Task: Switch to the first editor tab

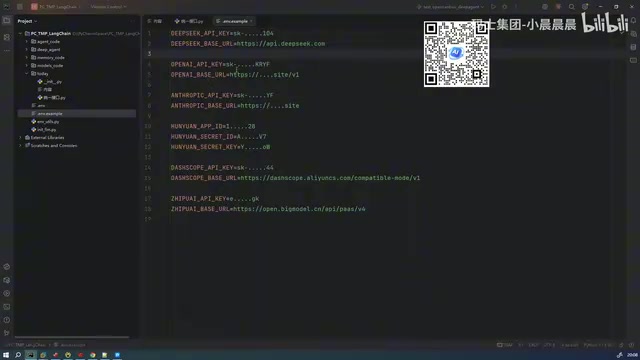Action: coord(155,21)
